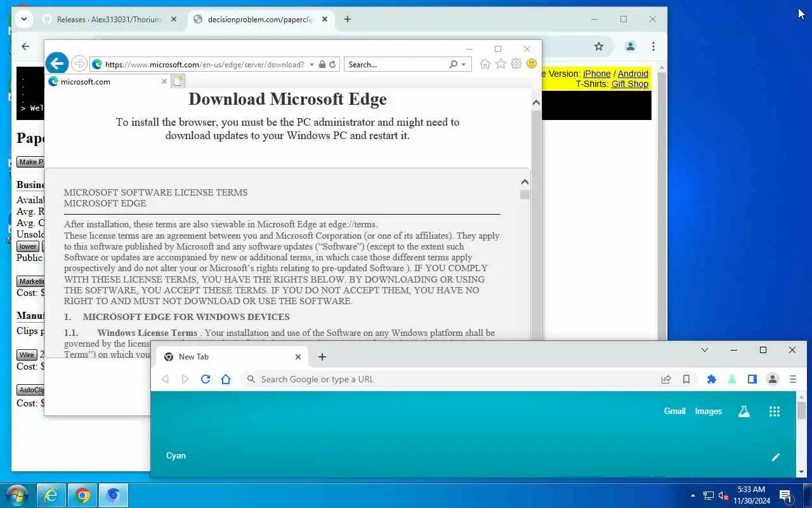812x508 pixels.
Task: Click the IE smiley feedback icon
Action: [532, 63]
